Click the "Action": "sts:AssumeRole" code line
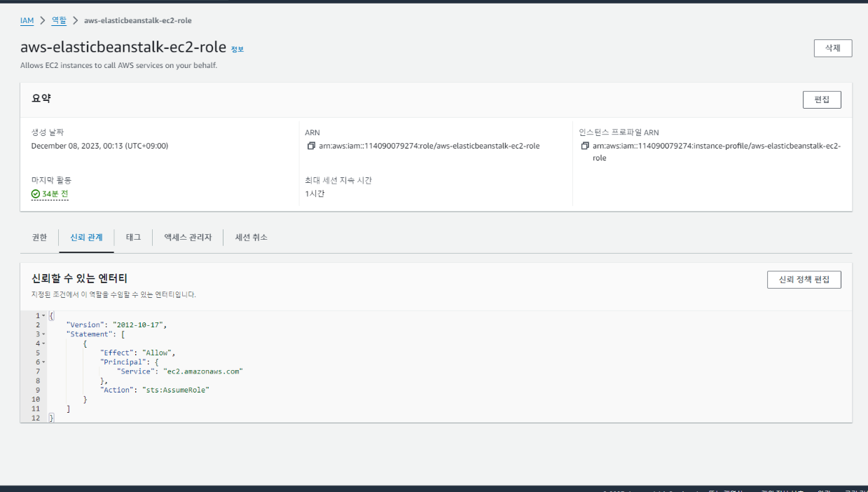This screenshot has height=492, width=868. [155, 390]
